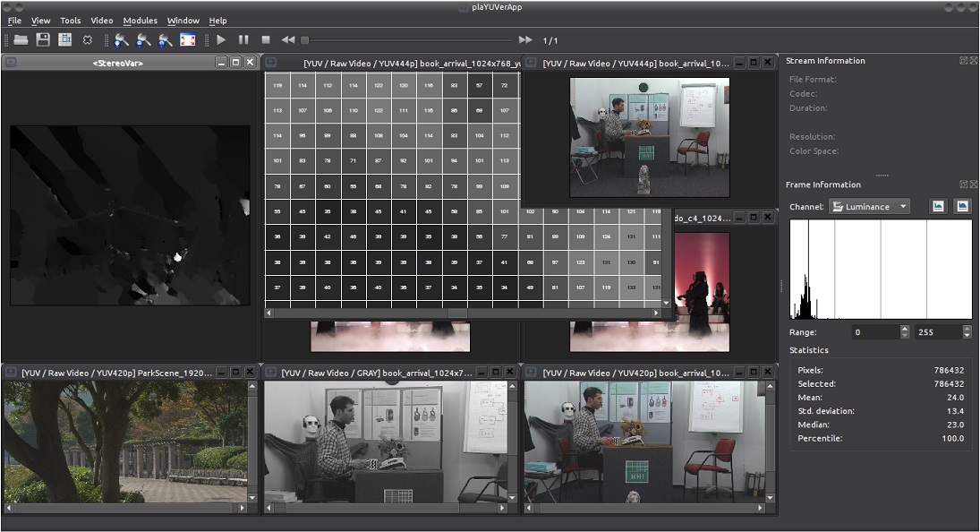Click the reload icon in the toolbar
Image resolution: width=980 pixels, height=532 pixels.
[88, 40]
